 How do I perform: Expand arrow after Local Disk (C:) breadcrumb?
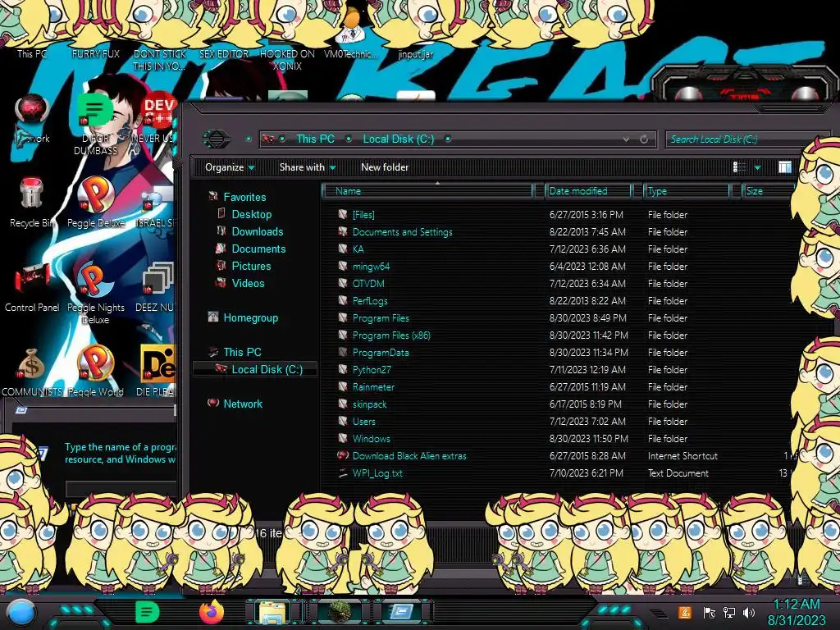448,139
